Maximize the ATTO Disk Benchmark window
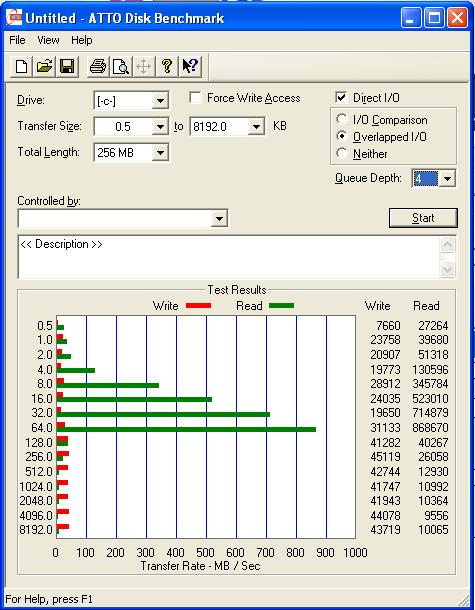Image resolution: width=475 pixels, height=610 pixels. [x=434, y=18]
